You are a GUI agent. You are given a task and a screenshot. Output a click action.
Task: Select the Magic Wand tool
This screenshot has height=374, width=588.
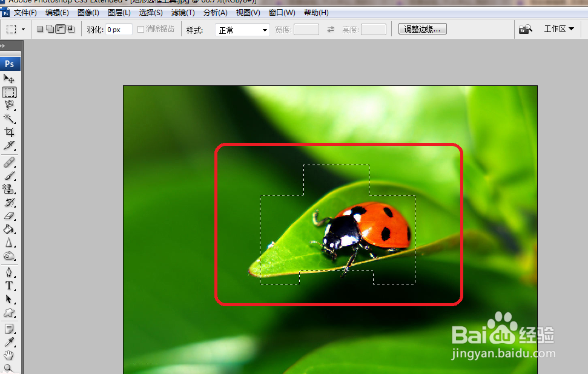tap(9, 119)
